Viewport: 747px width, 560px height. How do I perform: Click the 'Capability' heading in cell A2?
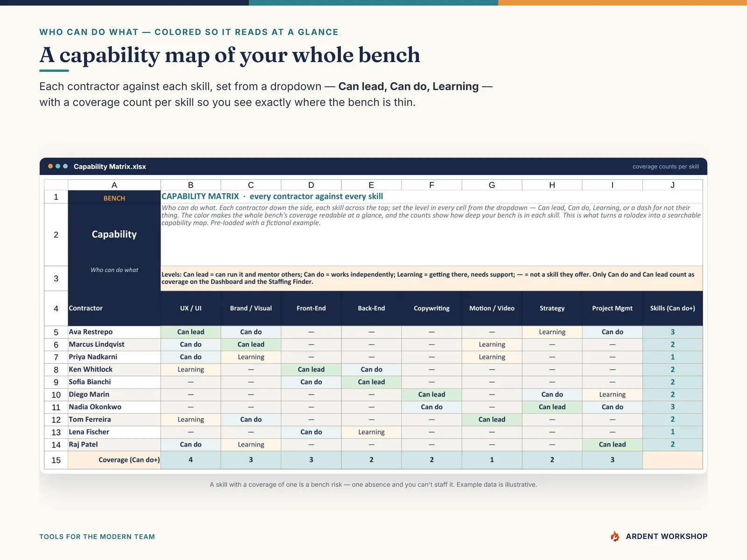(x=114, y=234)
